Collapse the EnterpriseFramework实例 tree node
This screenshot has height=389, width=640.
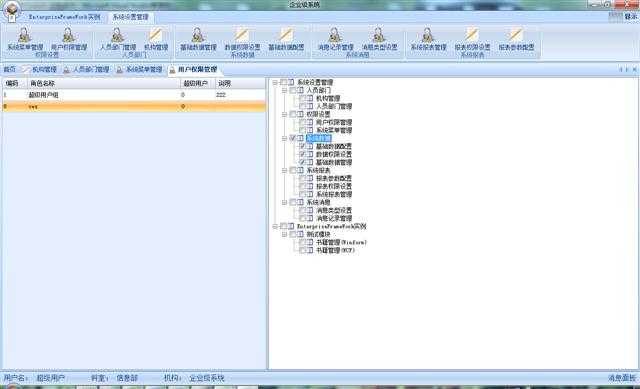tap(275, 226)
